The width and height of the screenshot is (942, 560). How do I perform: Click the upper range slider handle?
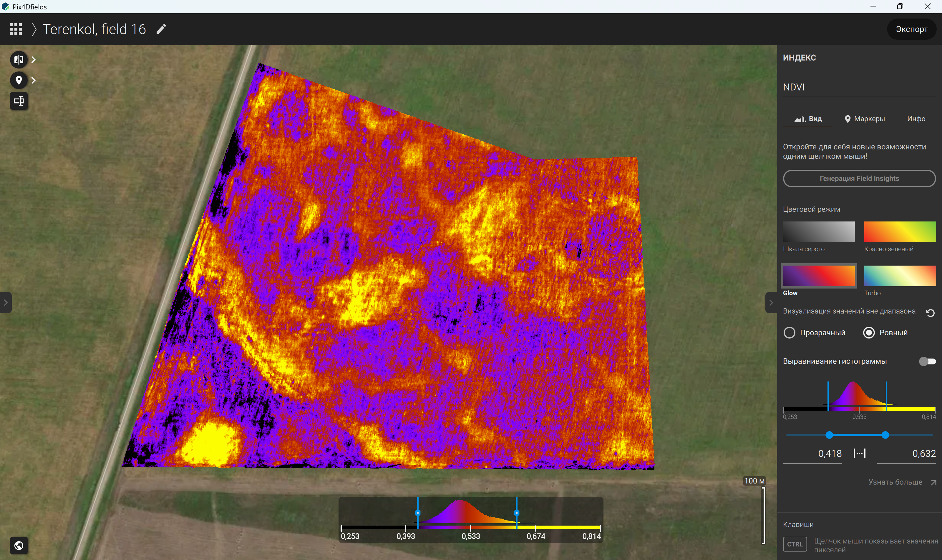(885, 435)
